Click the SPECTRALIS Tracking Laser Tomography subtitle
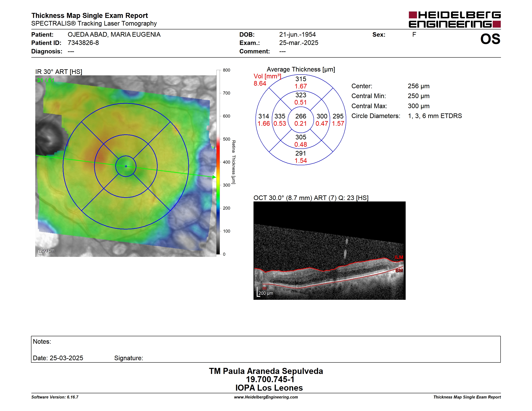This screenshot has width=532, height=411. [x=94, y=23]
